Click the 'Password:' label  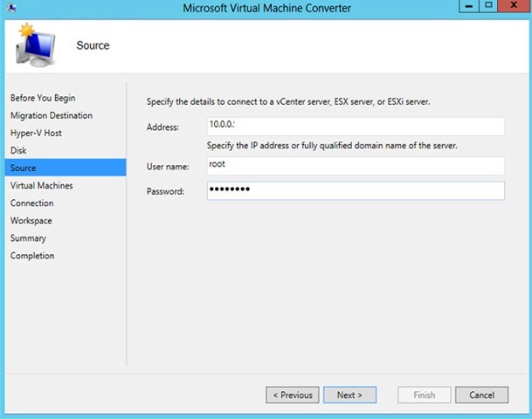click(165, 191)
